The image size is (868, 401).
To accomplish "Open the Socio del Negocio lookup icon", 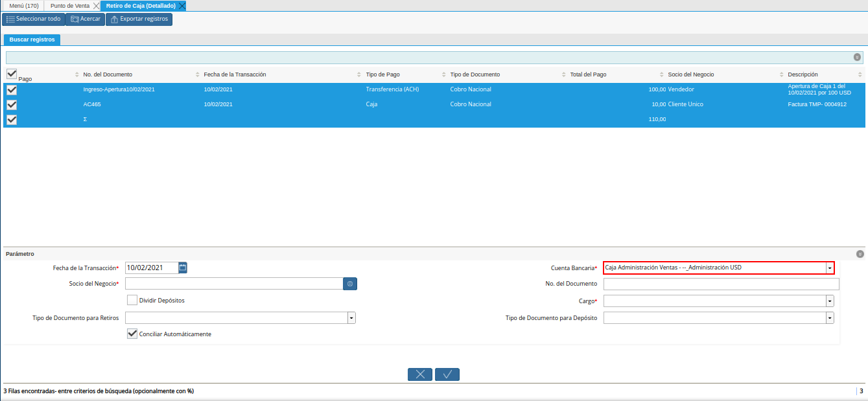I will pos(350,284).
